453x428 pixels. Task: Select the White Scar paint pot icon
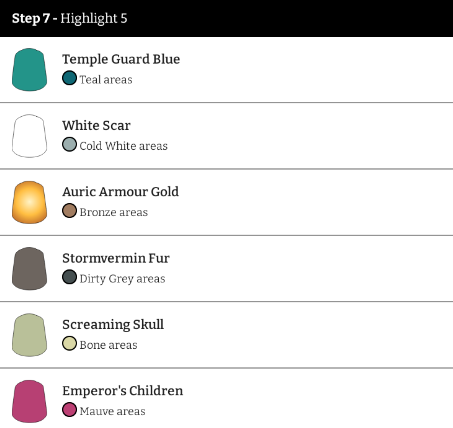tap(29, 136)
